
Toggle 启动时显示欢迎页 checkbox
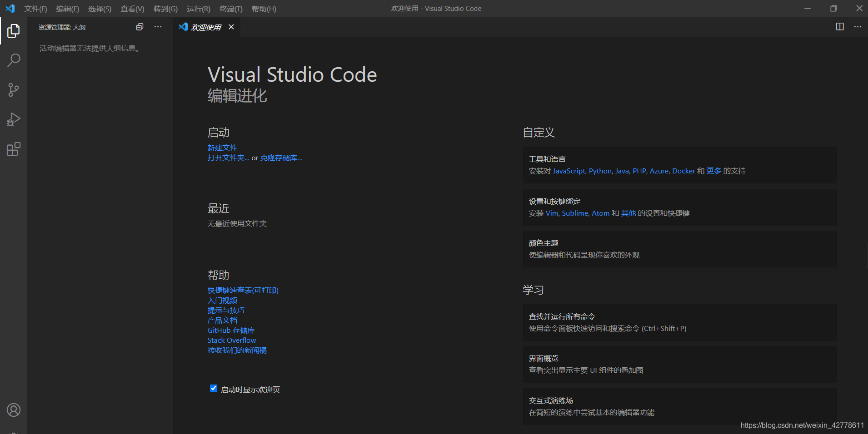tap(214, 388)
